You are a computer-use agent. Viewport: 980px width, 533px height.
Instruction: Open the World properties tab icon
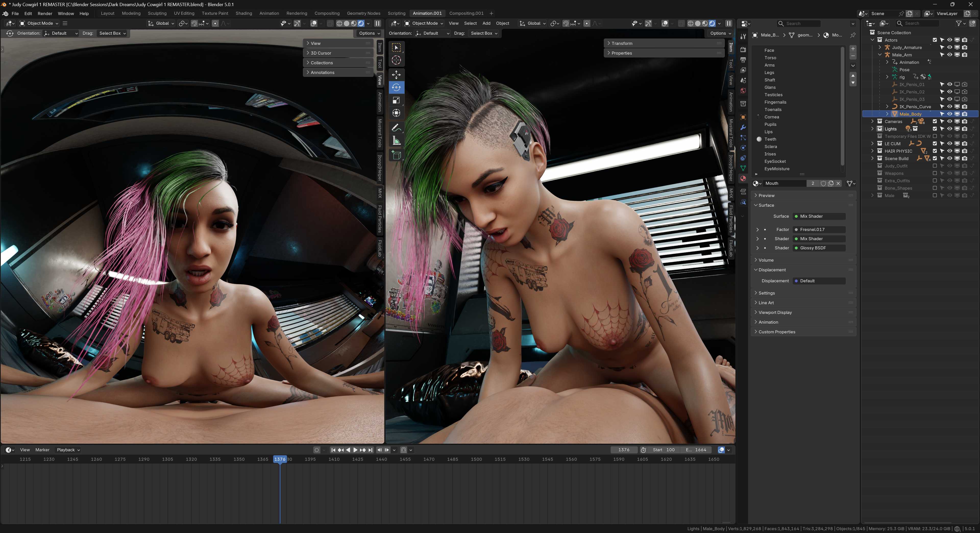coord(743,91)
